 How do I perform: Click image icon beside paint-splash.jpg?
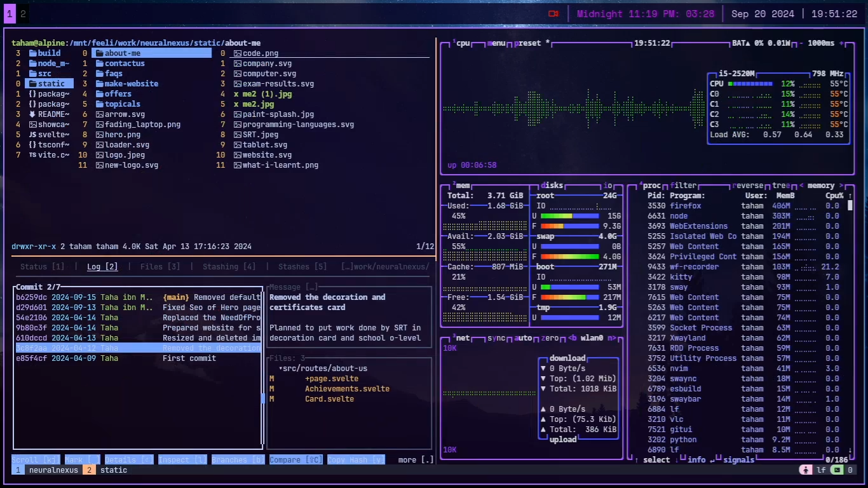(238, 114)
